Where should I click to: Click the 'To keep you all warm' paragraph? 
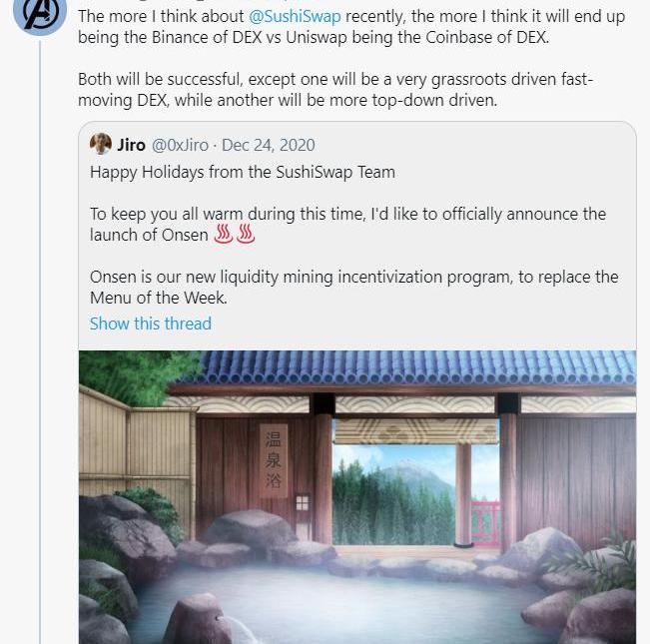347,225
